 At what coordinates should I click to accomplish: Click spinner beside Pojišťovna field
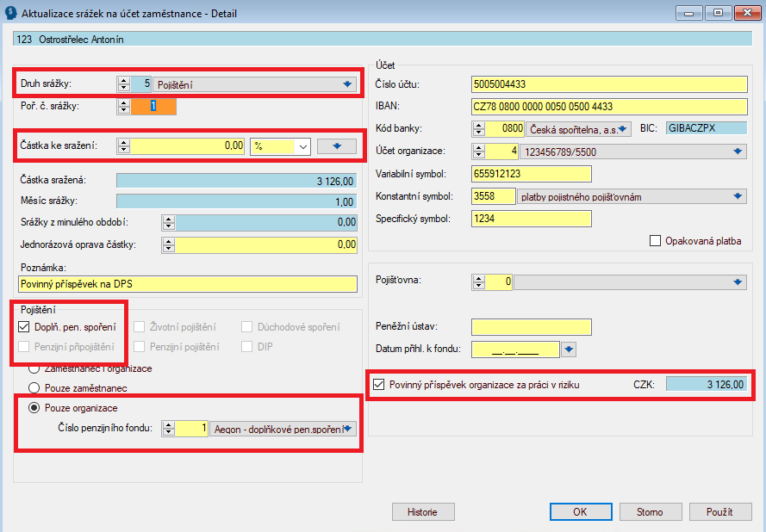coord(480,281)
